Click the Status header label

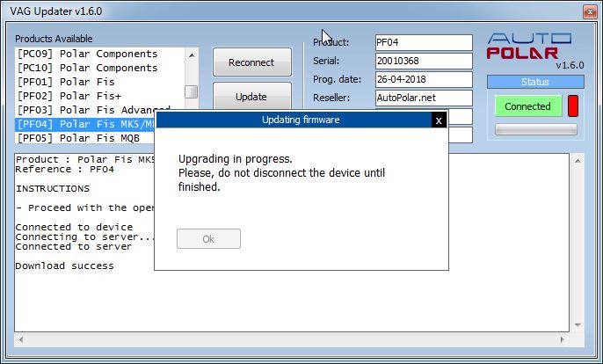pos(535,82)
